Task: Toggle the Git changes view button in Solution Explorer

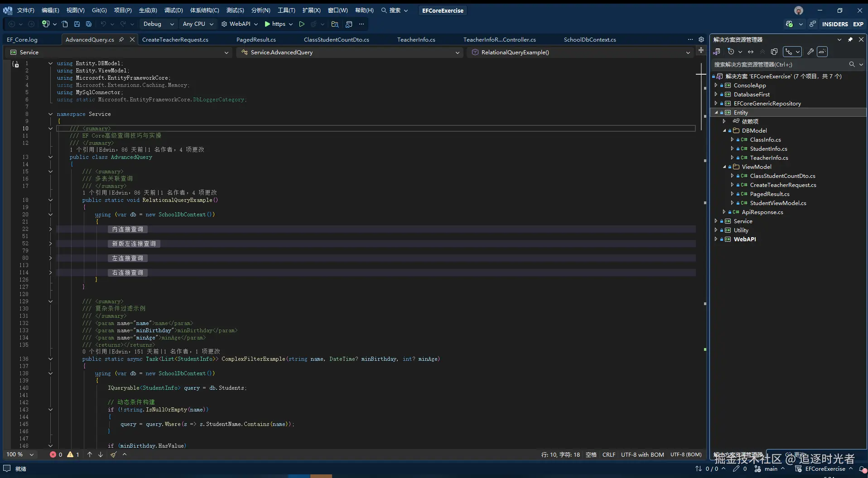Action: 793,52
